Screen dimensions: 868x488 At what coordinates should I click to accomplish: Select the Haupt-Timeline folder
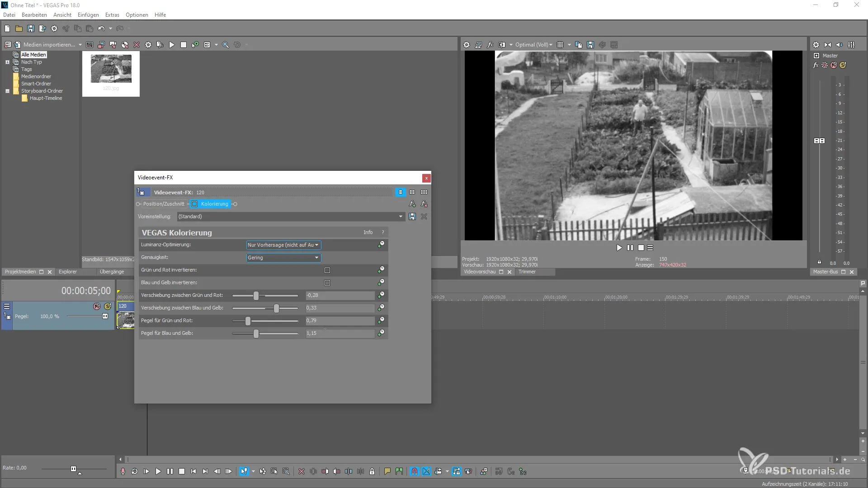pyautogui.click(x=46, y=98)
